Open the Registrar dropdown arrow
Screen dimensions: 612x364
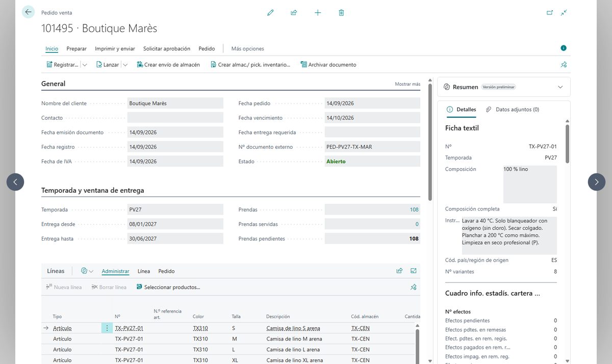tap(85, 65)
